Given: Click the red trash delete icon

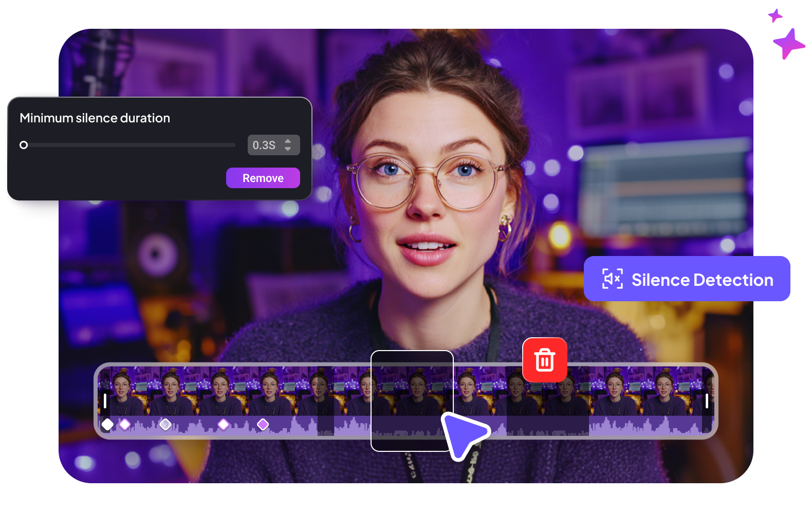Looking at the screenshot, I should tap(545, 360).
